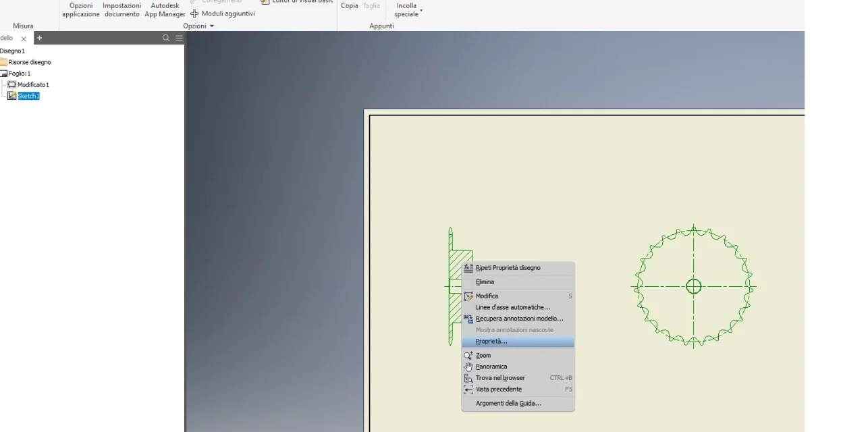Open Opzioni applicazione button

(81, 9)
